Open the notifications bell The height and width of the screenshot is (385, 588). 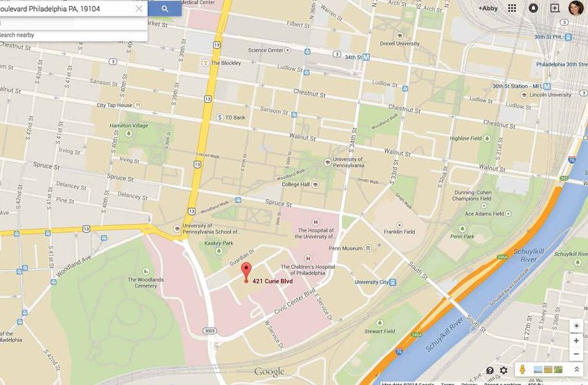point(533,8)
